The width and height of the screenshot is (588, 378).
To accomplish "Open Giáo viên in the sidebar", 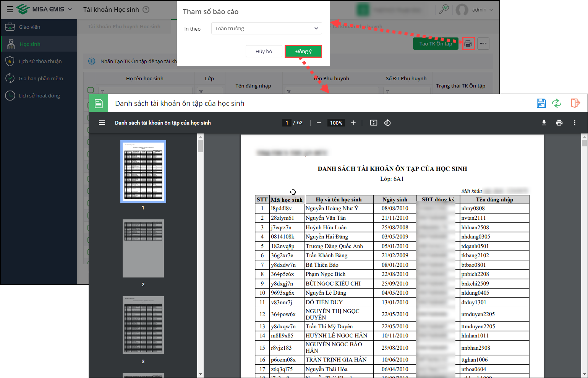I will pos(39,27).
